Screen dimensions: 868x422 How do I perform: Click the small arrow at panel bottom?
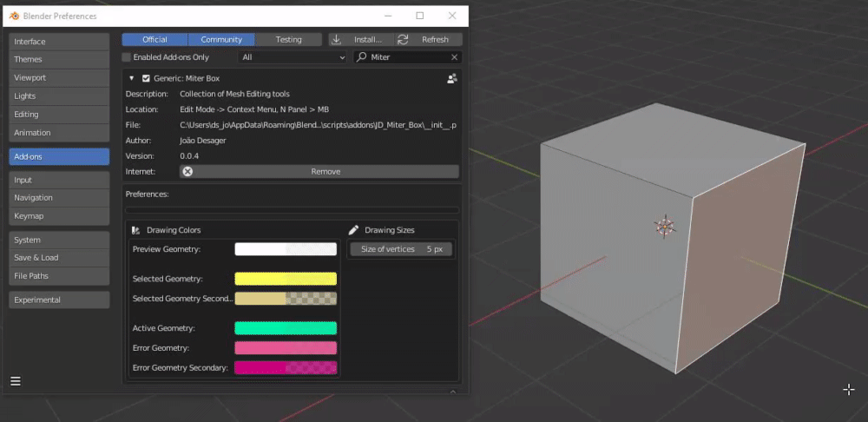pos(453,392)
